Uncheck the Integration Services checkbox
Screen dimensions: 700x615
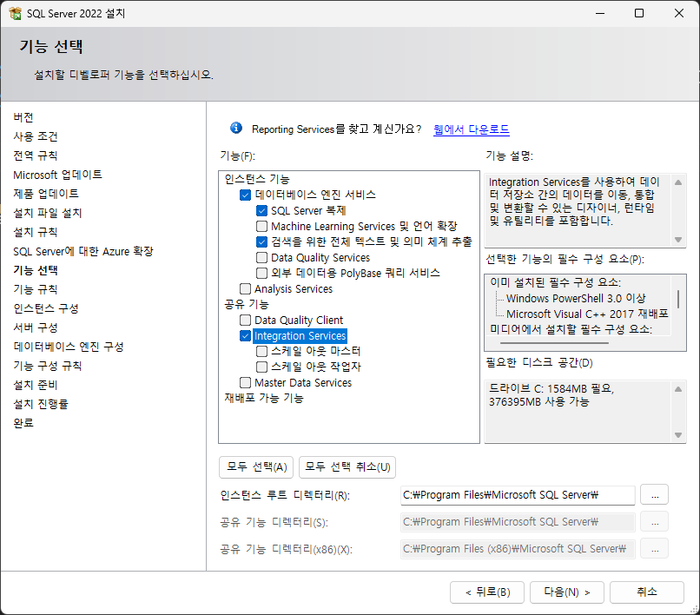[245, 336]
